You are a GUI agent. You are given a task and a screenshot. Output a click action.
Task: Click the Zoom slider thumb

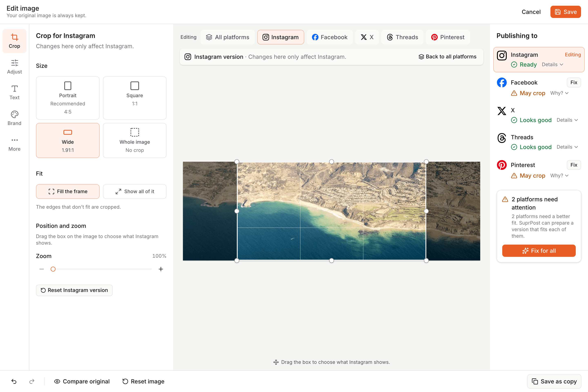(x=53, y=269)
